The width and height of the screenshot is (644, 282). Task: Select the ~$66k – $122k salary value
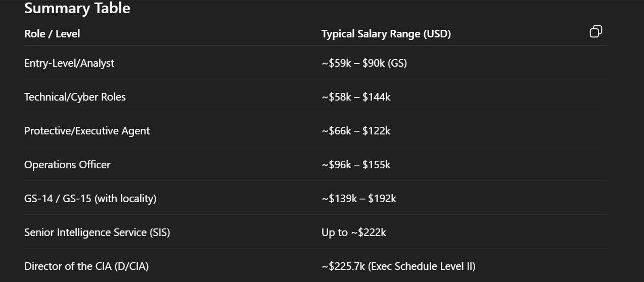[356, 131]
